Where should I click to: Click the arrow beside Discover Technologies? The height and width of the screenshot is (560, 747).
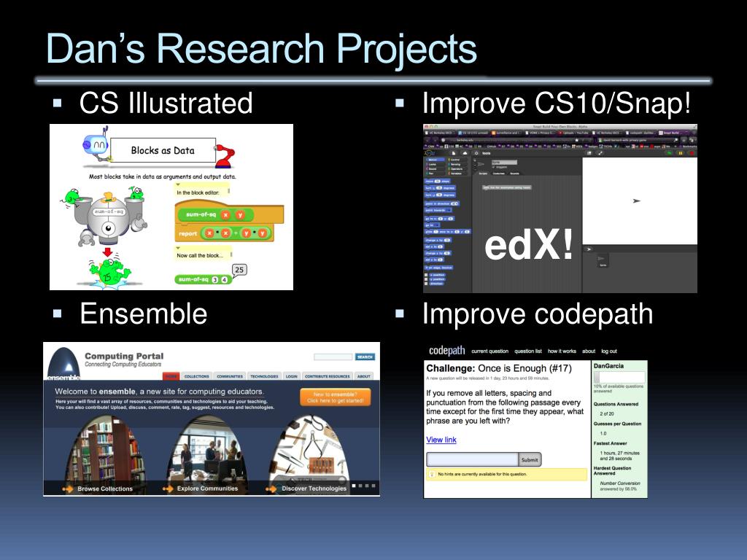pos(271,489)
